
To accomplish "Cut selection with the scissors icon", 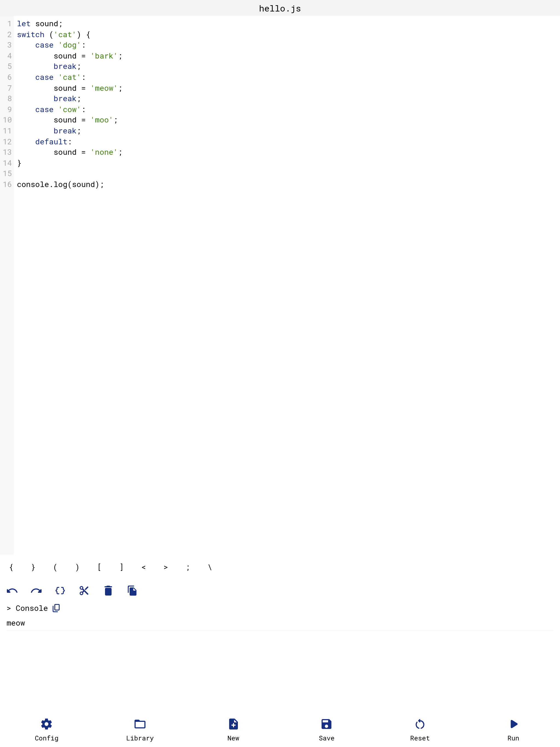I will coord(84,591).
